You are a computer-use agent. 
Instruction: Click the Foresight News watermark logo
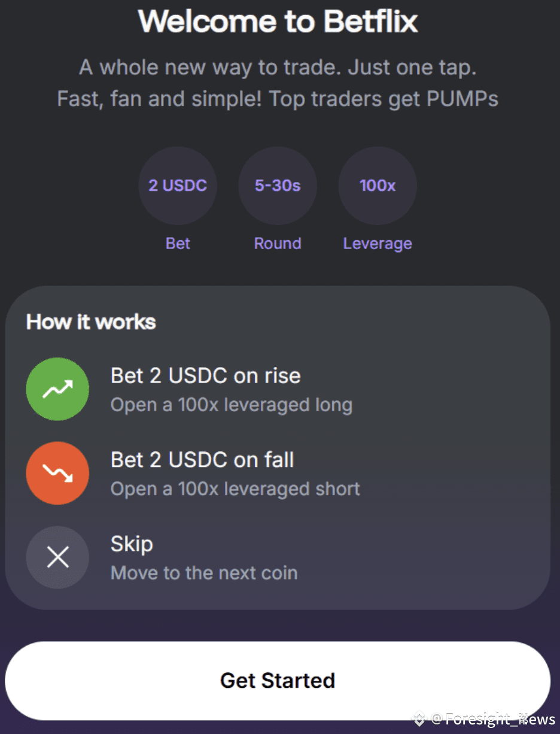pos(420,718)
